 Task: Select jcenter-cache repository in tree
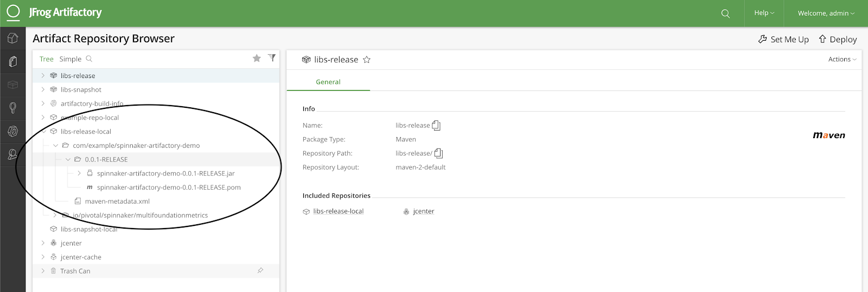[81, 257]
